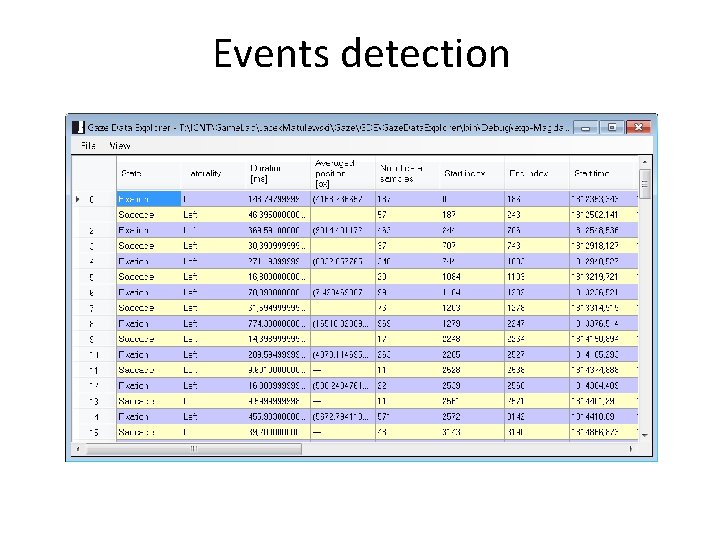The width and height of the screenshot is (720, 540).
Task: Select row header 13
Action: tap(94, 401)
